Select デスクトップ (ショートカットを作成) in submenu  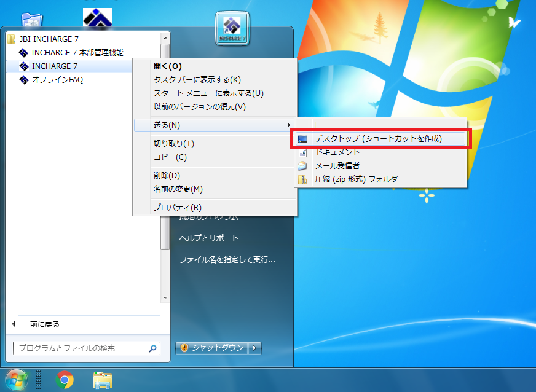coord(380,139)
